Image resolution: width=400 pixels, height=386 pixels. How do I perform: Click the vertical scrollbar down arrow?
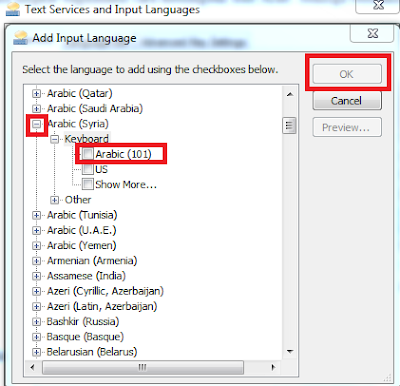pyautogui.click(x=290, y=351)
